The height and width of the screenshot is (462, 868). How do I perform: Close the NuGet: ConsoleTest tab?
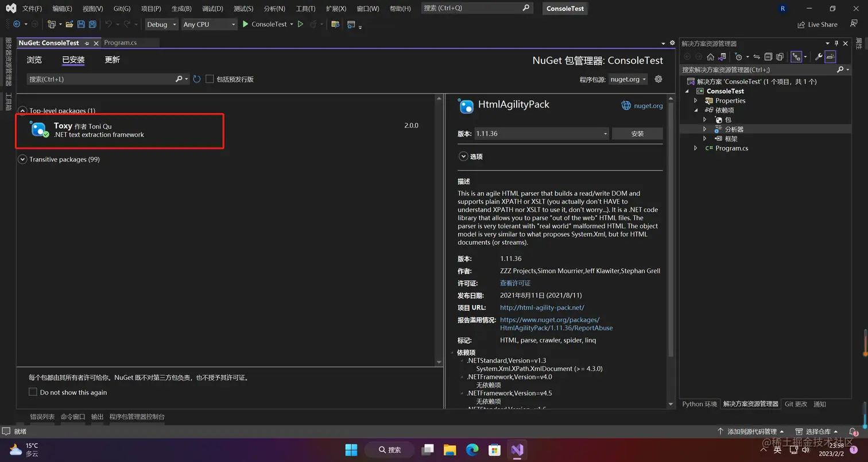(x=96, y=43)
